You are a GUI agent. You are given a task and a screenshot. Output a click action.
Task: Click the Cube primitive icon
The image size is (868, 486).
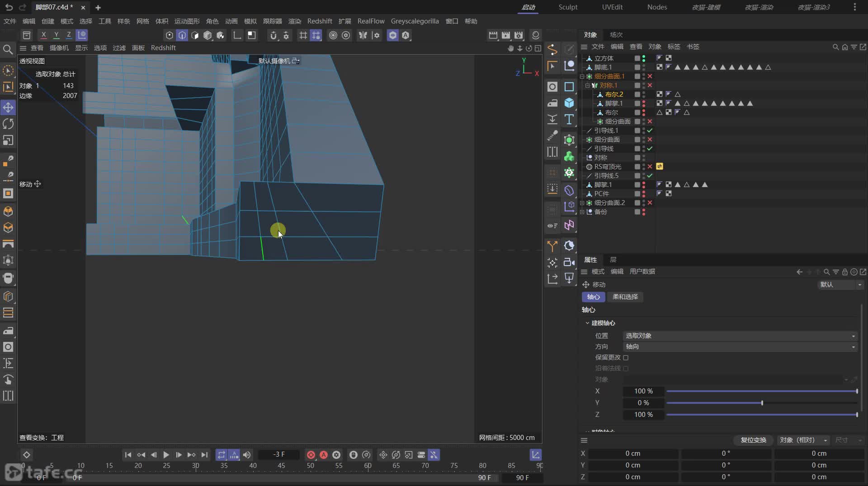(569, 103)
